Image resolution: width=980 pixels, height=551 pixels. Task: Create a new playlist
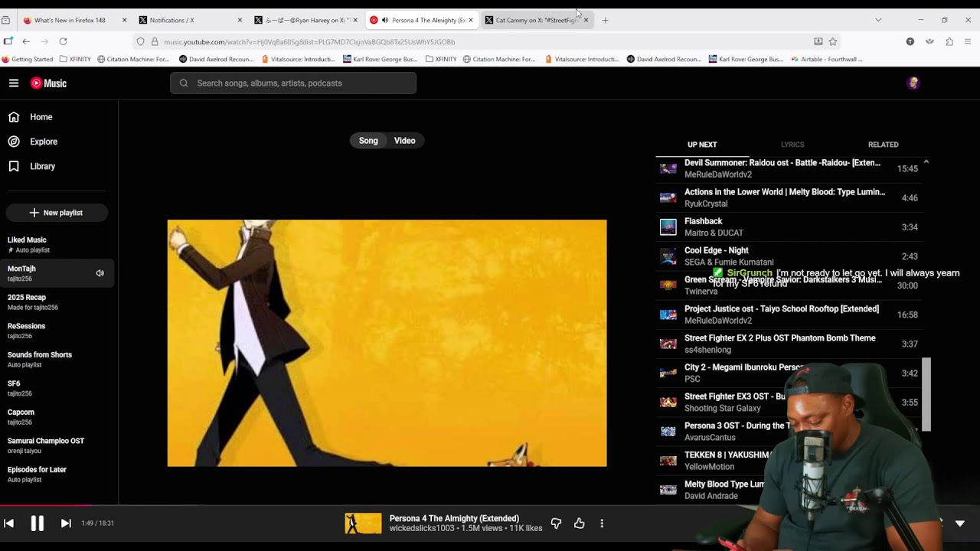pyautogui.click(x=56, y=213)
